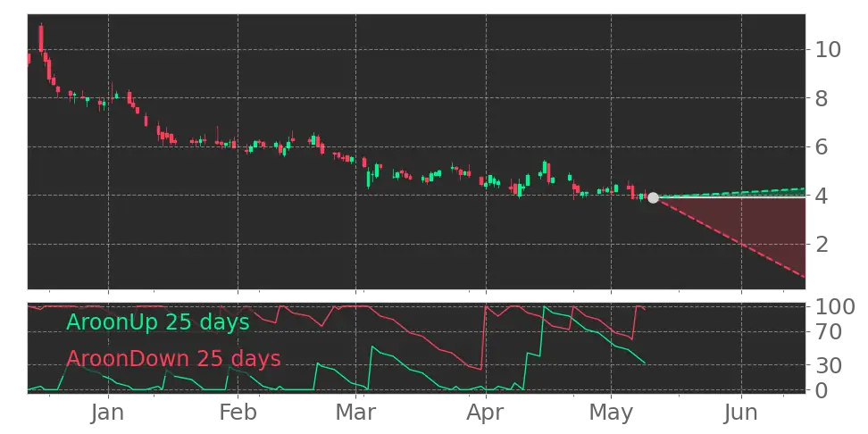Click the Feb label on the date axis
Viewport: 868px width, 434px height.
238,413
